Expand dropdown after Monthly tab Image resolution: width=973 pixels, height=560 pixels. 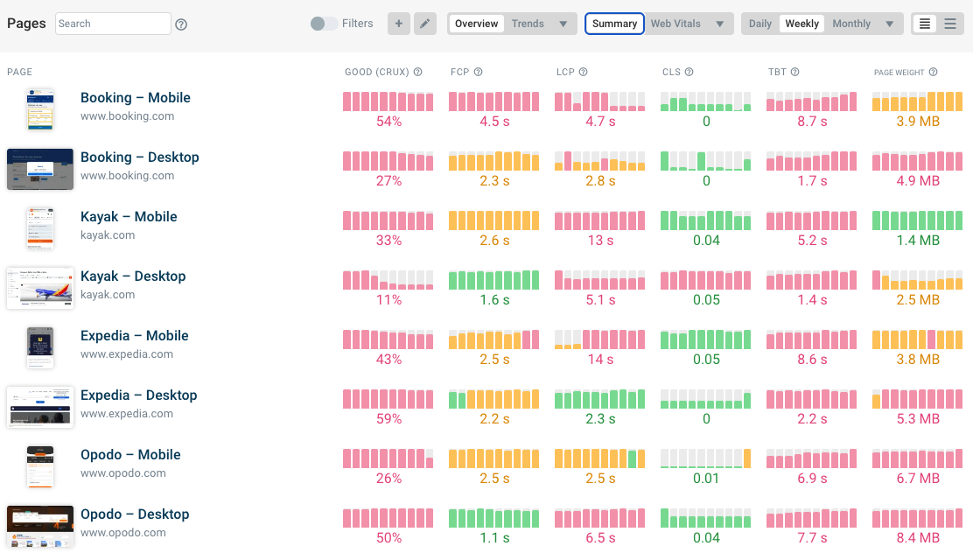[889, 24]
